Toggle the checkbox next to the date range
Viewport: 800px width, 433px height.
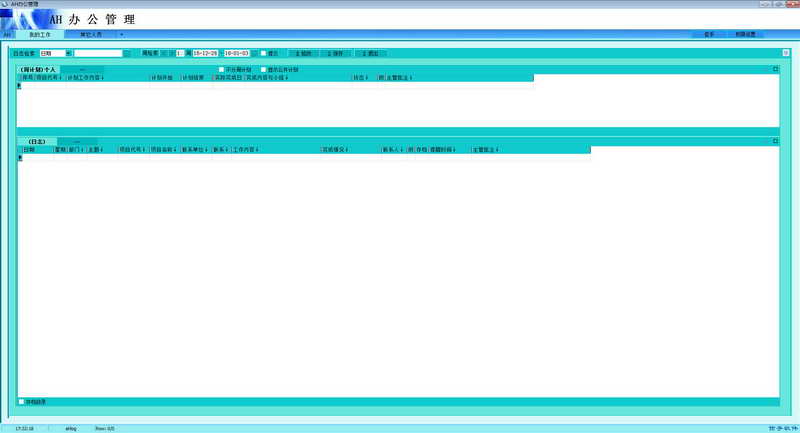263,53
